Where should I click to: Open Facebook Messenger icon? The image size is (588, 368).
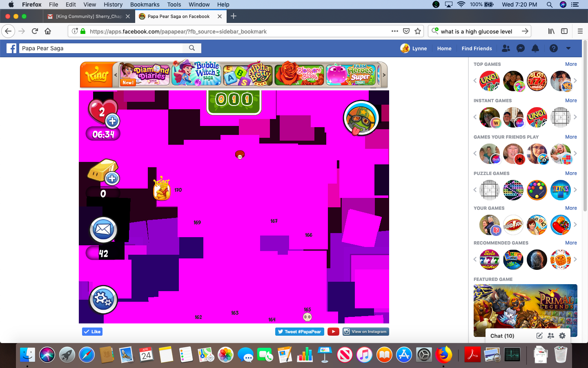coord(521,48)
